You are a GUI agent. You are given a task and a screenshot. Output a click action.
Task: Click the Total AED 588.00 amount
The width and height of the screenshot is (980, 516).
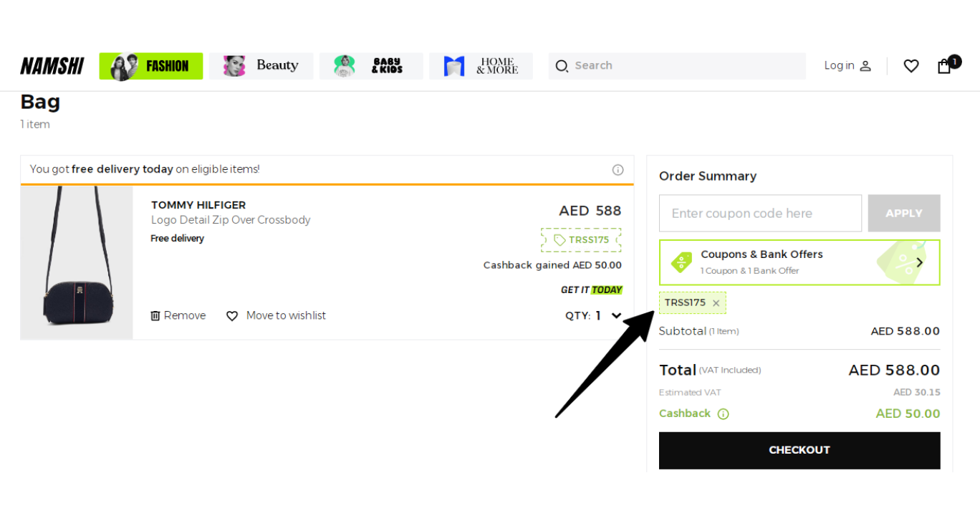[x=894, y=370]
